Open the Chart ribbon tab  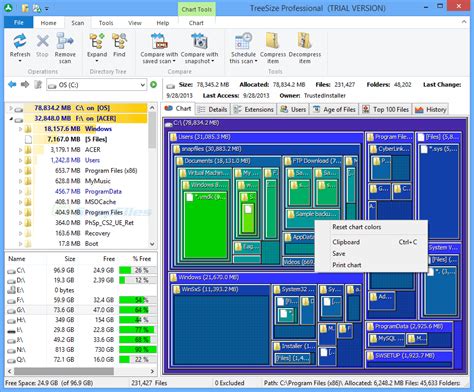pyautogui.click(x=196, y=23)
